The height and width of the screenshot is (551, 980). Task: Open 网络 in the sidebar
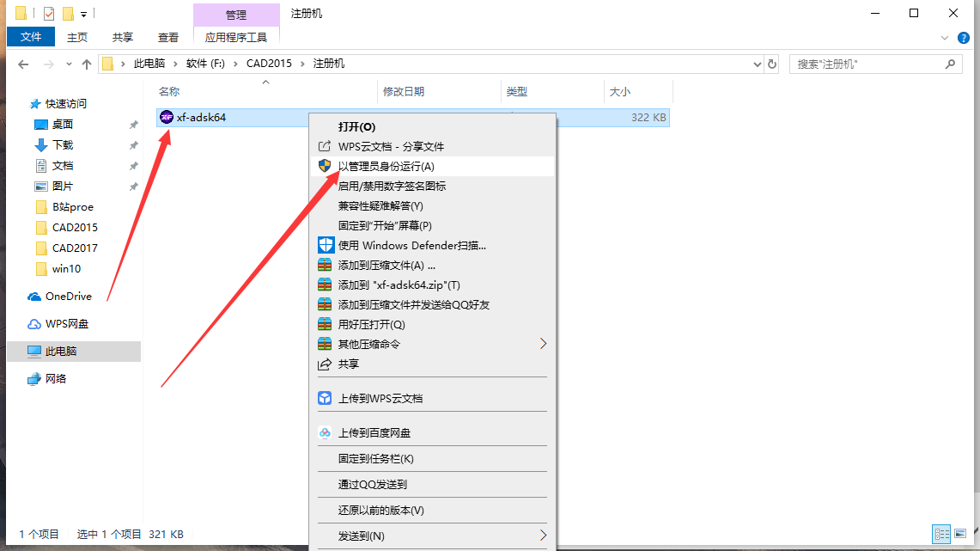pyautogui.click(x=56, y=379)
